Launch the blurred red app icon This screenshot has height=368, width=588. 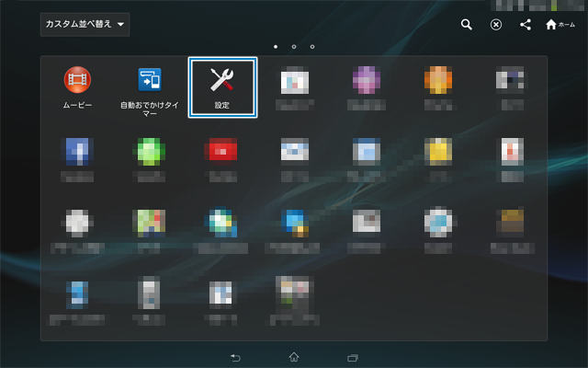222,151
